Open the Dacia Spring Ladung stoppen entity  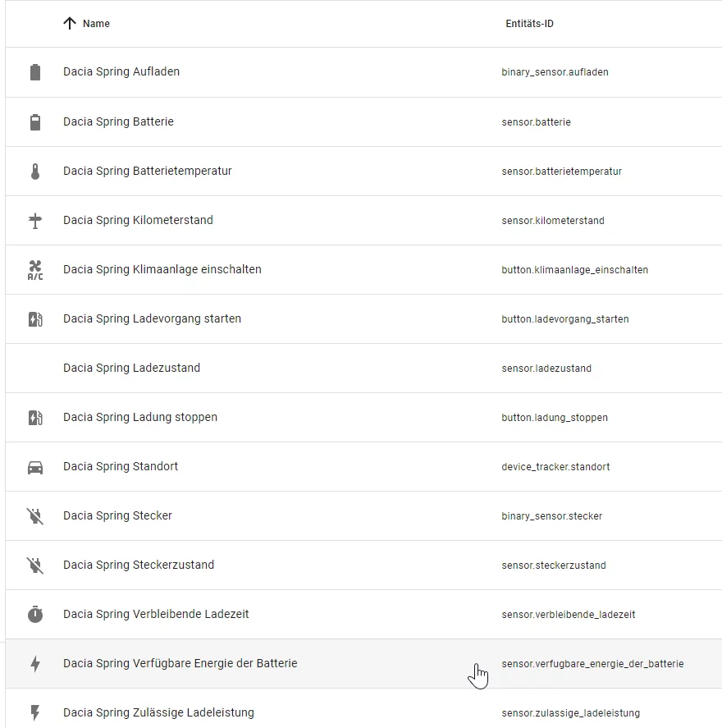[140, 417]
